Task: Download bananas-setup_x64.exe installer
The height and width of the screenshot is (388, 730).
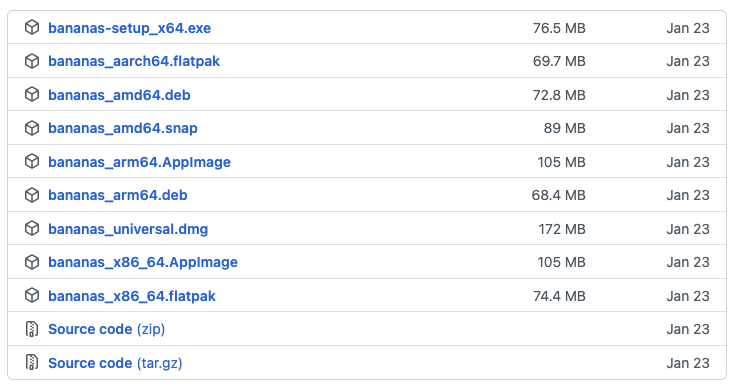Action: pyautogui.click(x=129, y=28)
